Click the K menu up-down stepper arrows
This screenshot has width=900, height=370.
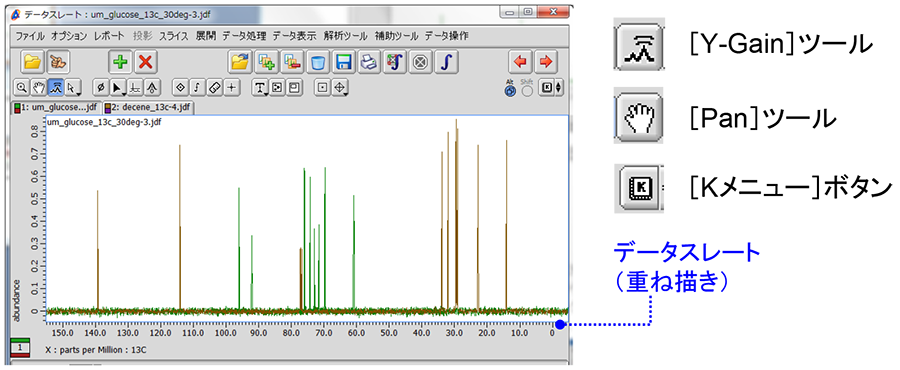(x=560, y=88)
